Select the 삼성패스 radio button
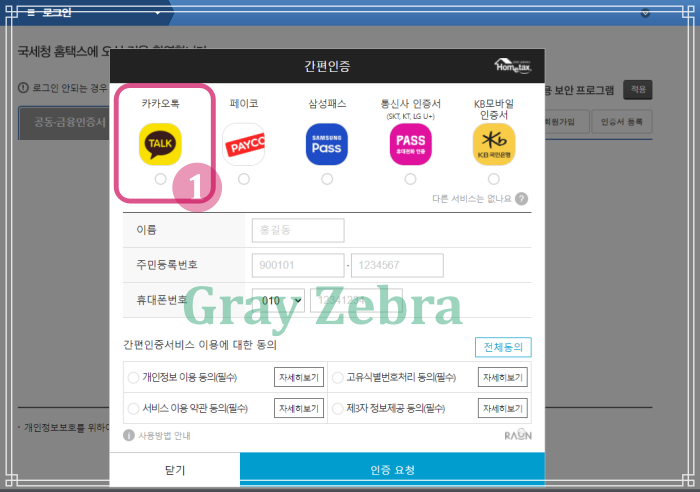The image size is (700, 492). point(327,179)
